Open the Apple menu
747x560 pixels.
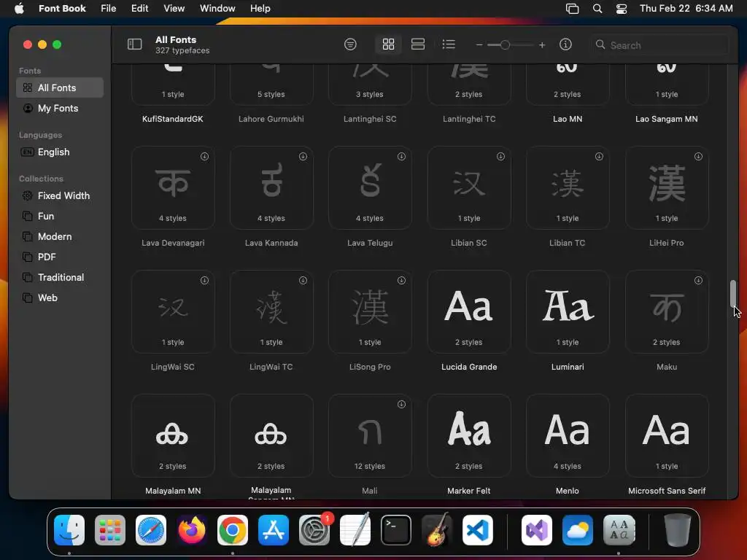(x=19, y=8)
